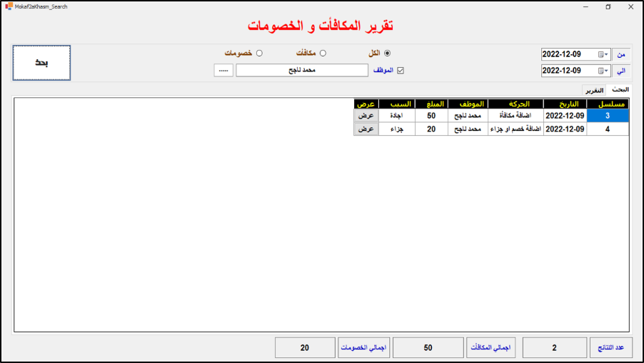Click the اجمالي الخصومات total field
The height and width of the screenshot is (363, 644).
[x=304, y=348]
